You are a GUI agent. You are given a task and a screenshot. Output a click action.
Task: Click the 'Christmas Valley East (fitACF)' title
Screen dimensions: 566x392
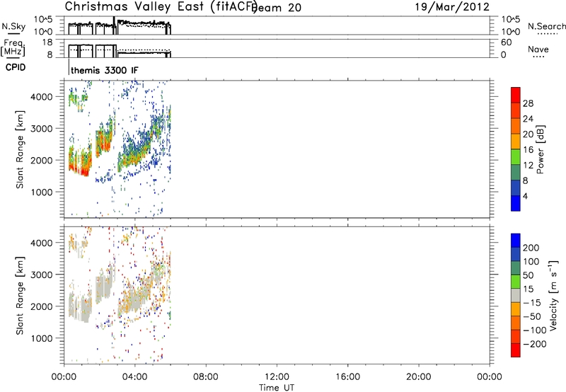161,7
